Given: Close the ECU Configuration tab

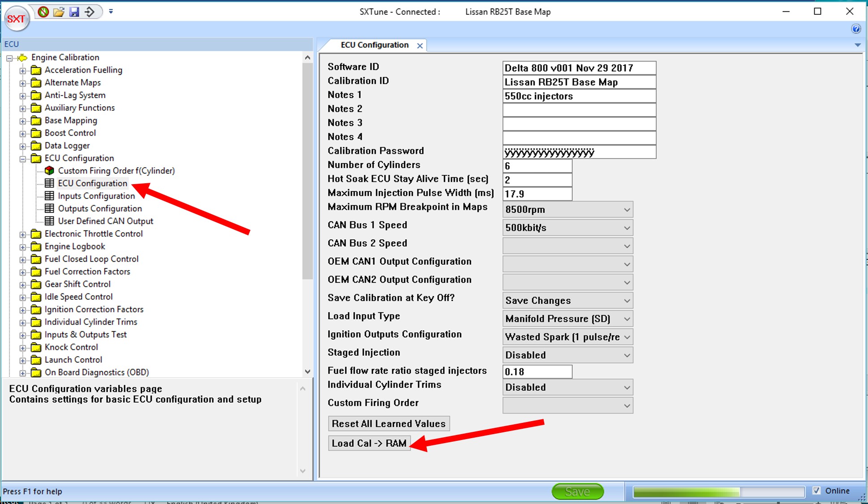Looking at the screenshot, I should click(x=420, y=46).
